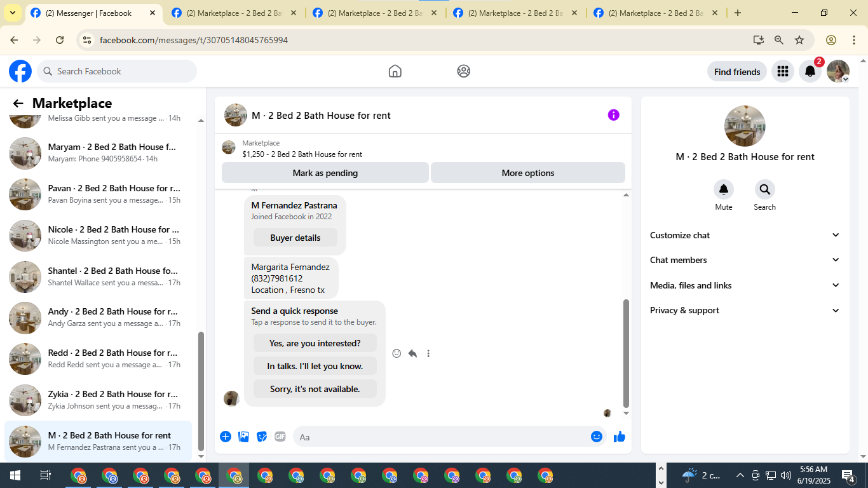The width and height of the screenshot is (868, 488).
Task: Send a thumbs-up like
Action: [620, 437]
